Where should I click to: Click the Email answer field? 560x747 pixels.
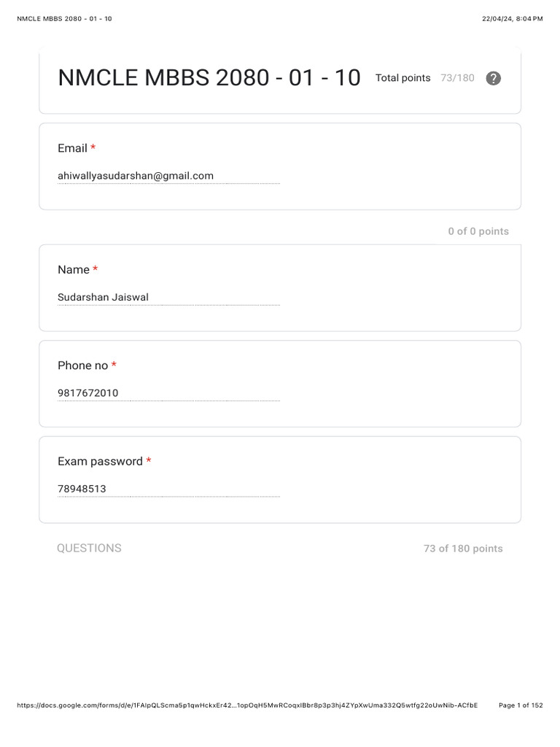[x=168, y=176]
